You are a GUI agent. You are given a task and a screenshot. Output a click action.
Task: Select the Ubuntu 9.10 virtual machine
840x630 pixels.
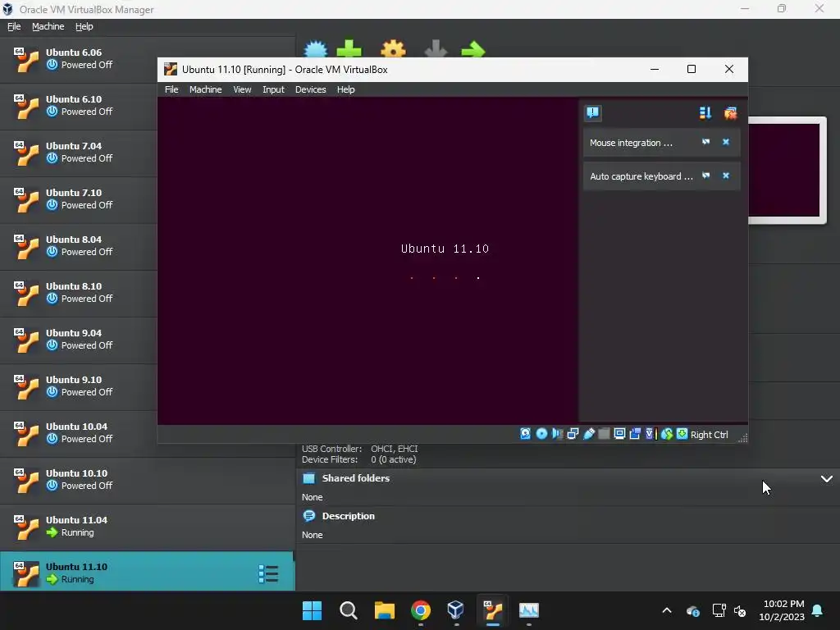[x=78, y=386]
